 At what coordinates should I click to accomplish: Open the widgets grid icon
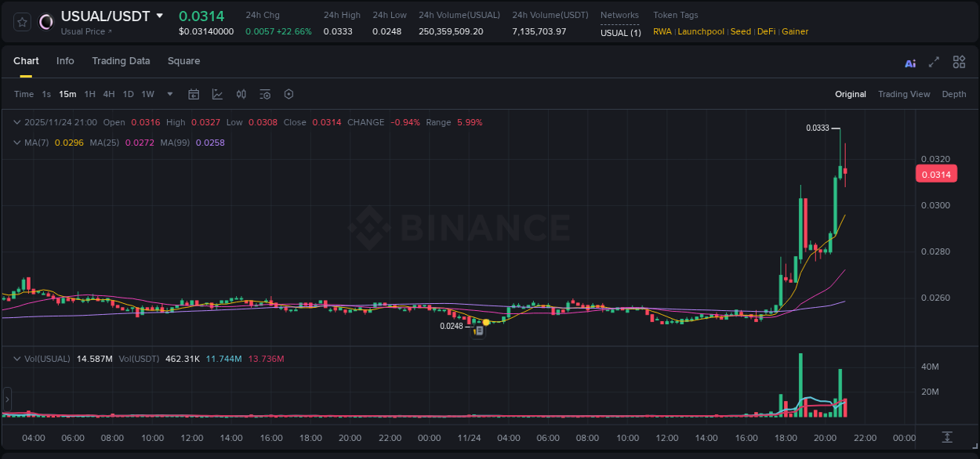(x=959, y=62)
